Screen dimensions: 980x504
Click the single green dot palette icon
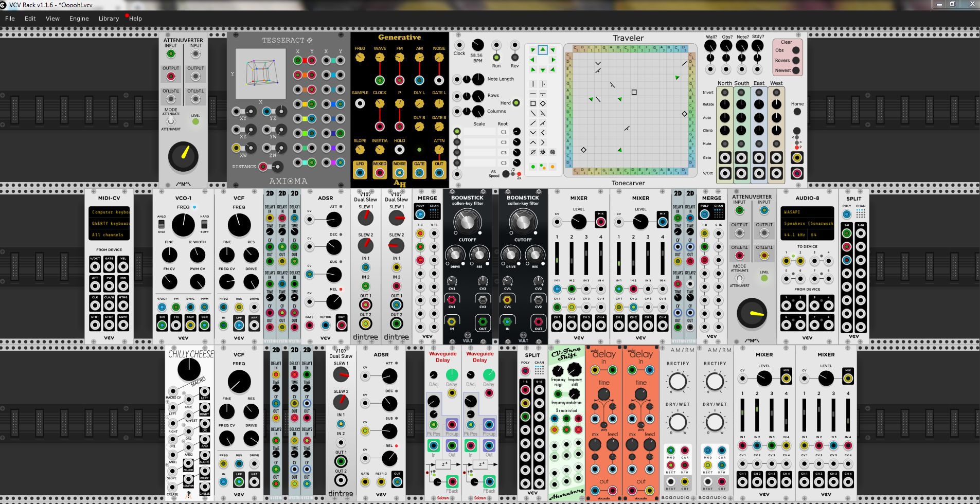(533, 167)
